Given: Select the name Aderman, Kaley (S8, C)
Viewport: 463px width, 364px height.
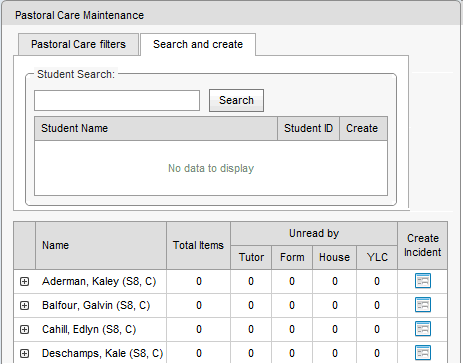Looking at the screenshot, I should (99, 282).
